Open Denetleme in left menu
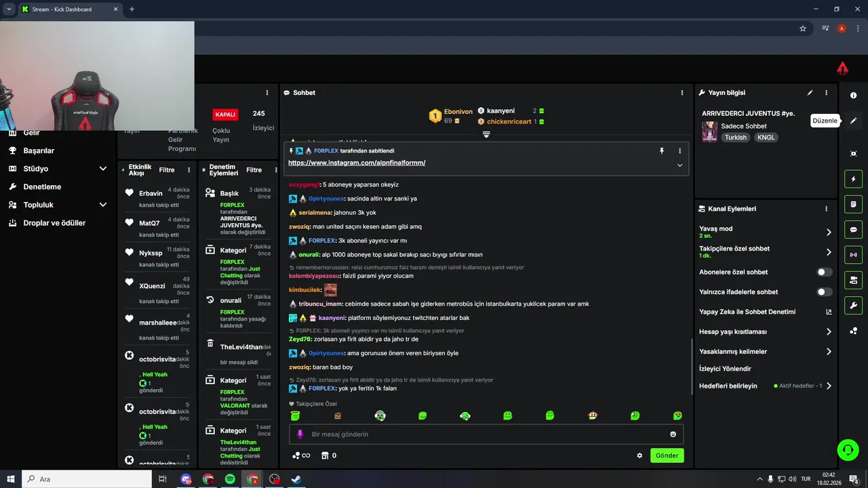This screenshot has width=868, height=488. pyautogui.click(x=42, y=186)
